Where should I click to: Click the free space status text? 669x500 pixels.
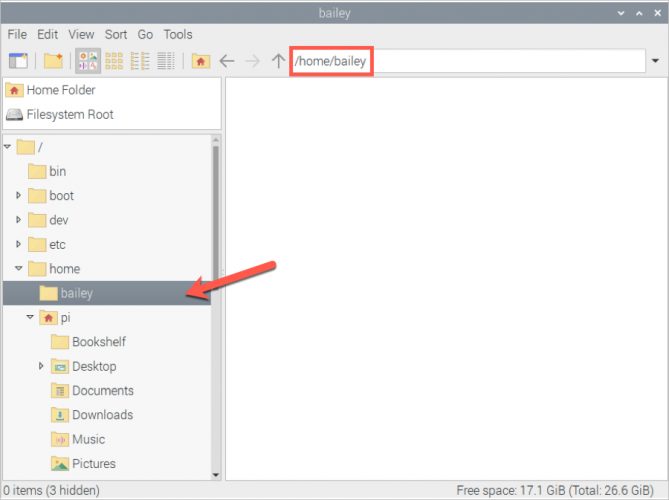click(555, 490)
